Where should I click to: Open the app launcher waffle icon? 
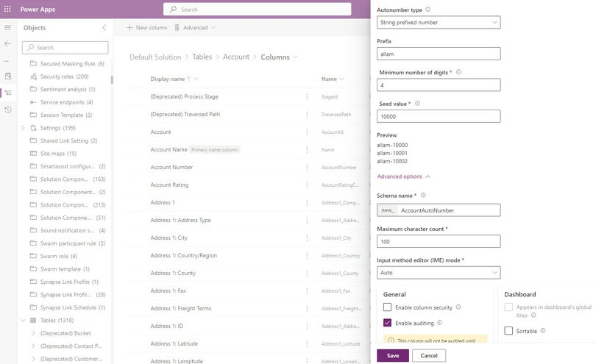[x=7, y=9]
